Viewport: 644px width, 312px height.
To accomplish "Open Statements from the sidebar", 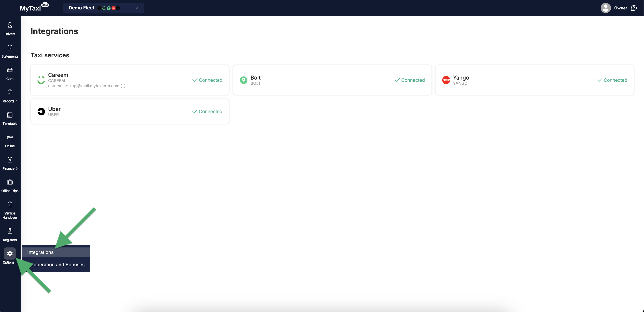I will click(x=10, y=51).
